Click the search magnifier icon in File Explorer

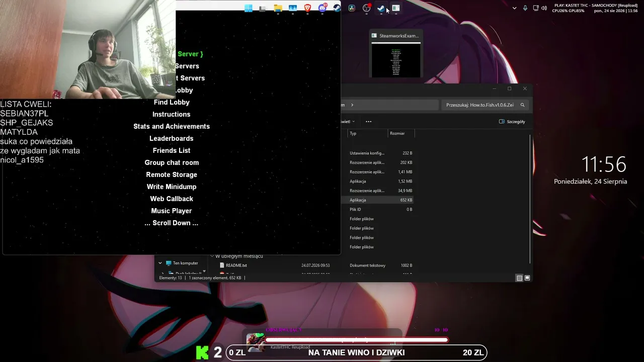522,105
